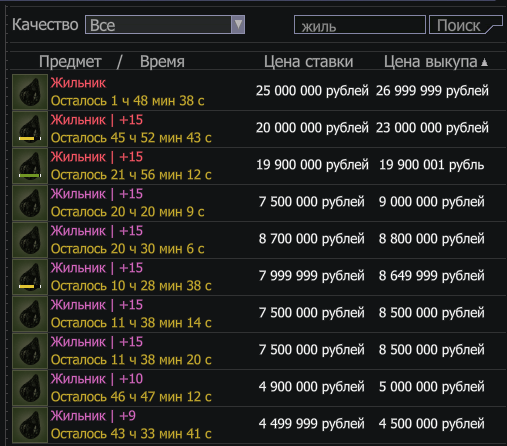Select item icon for 8 649 999 lot

30,277
